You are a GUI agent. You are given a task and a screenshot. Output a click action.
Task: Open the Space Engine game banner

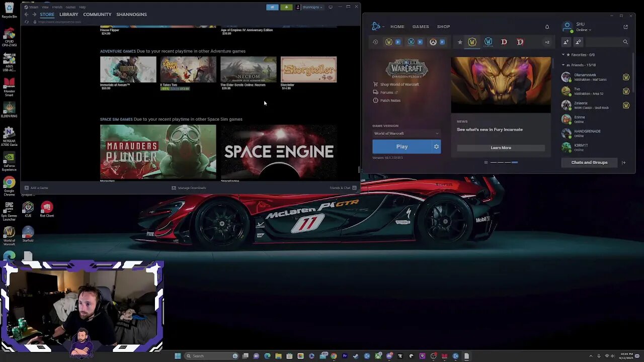279,152
